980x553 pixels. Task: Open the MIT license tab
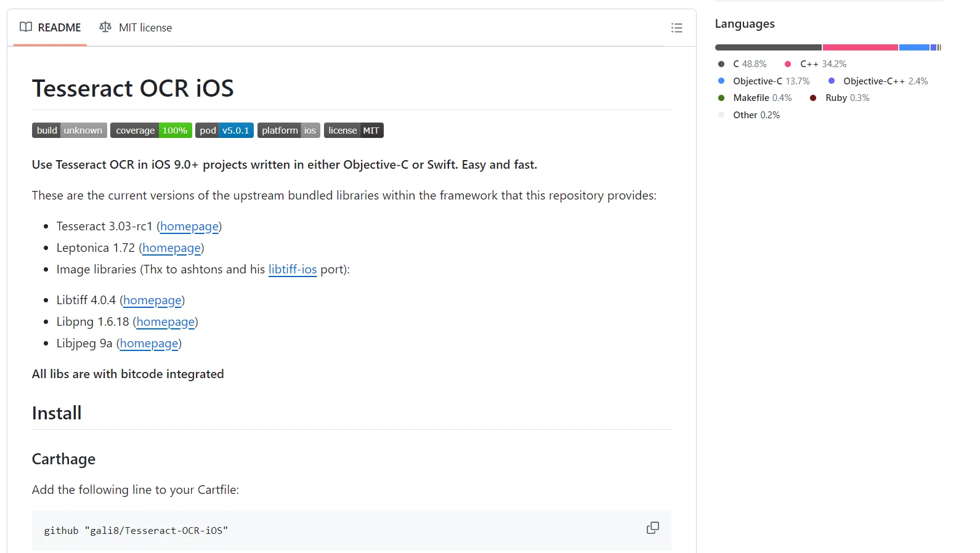coord(136,28)
